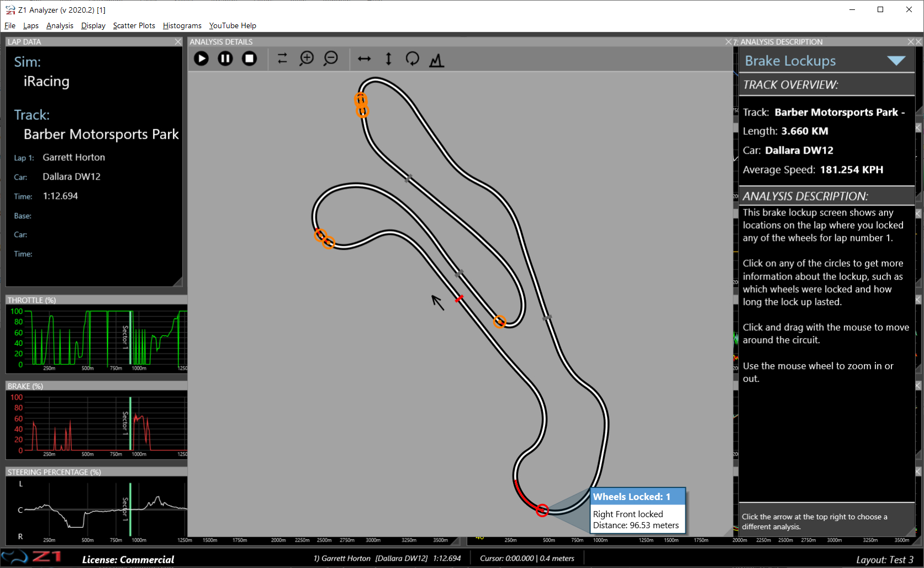Open the Laps menu
Viewport: 924px width, 568px height.
point(31,25)
